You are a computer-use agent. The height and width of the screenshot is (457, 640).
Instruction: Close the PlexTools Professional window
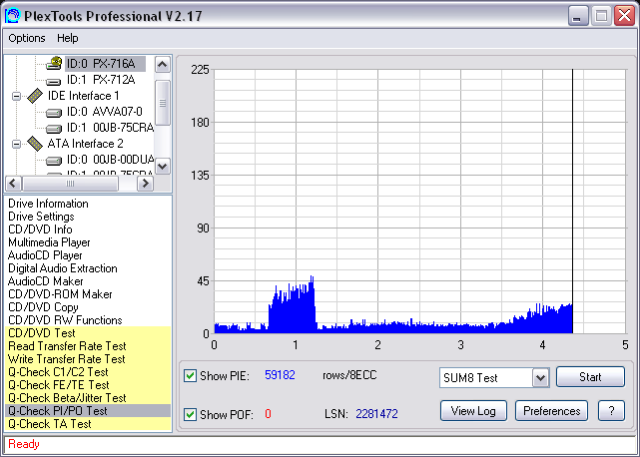[625, 16]
